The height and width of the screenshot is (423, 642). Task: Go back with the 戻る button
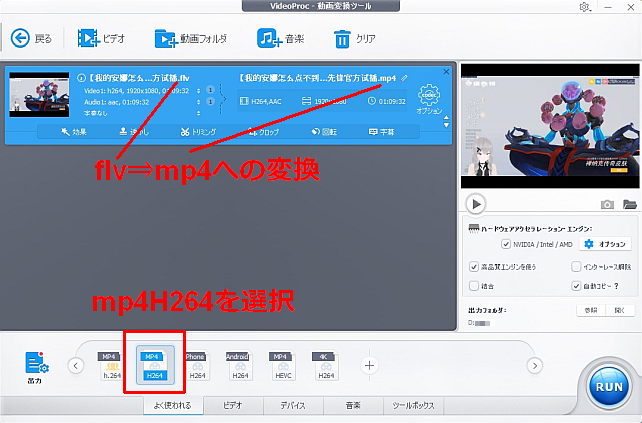32,38
